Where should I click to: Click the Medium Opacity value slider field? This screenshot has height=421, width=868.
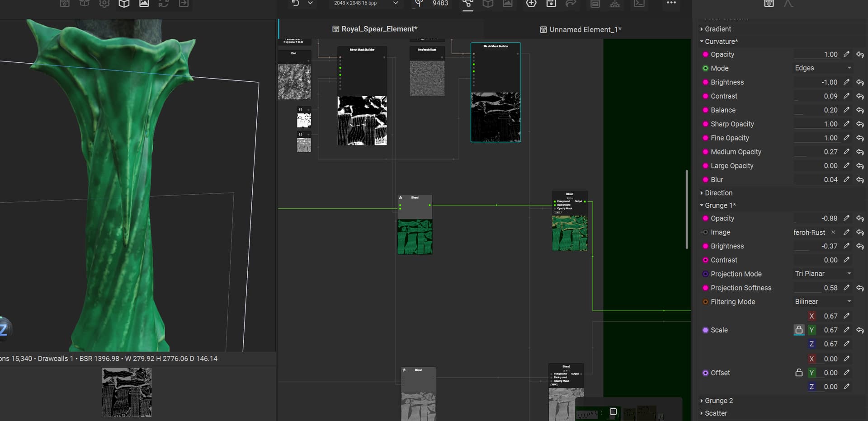point(816,152)
